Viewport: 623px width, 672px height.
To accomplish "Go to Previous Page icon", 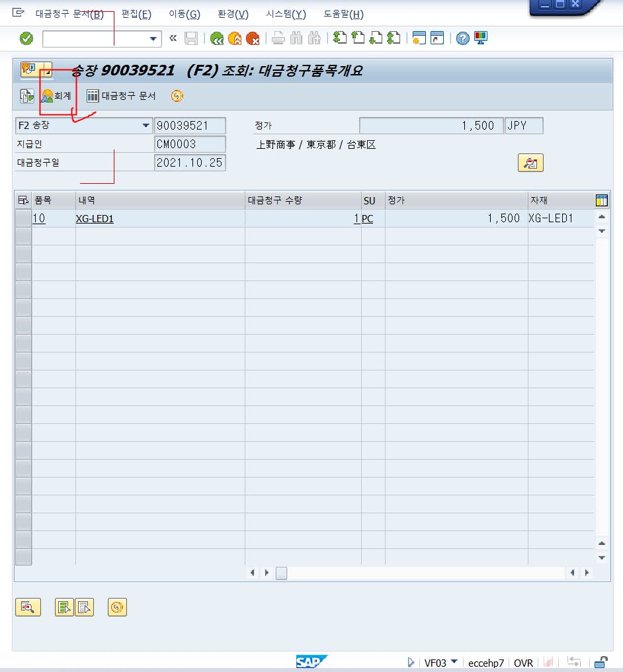I will coord(358,38).
